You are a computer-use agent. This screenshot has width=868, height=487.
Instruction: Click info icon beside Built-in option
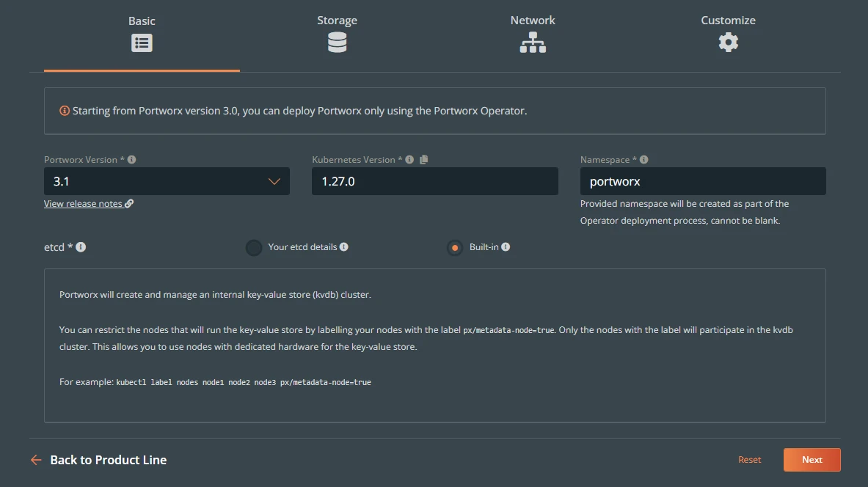click(506, 247)
